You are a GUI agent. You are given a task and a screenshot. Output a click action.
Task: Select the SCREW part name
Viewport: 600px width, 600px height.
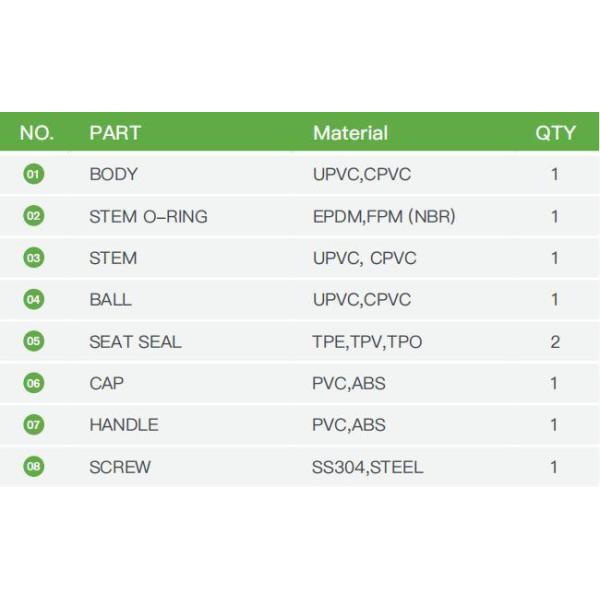tap(120, 467)
